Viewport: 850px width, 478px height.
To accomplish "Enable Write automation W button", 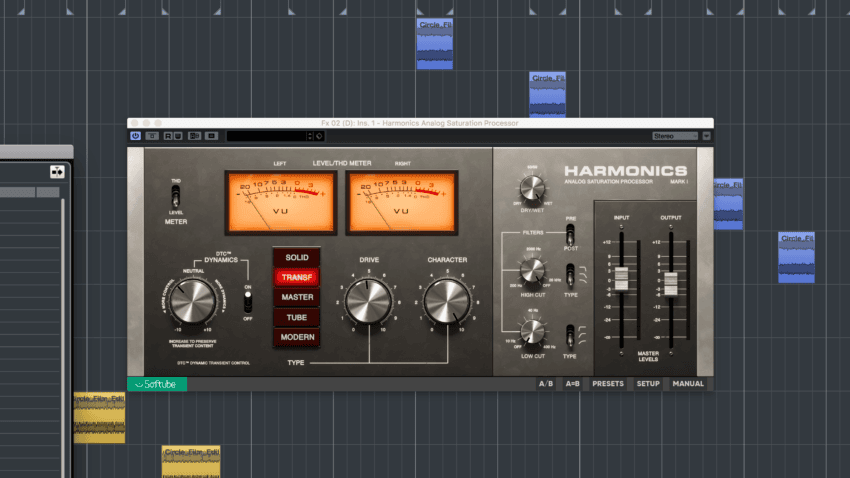I will [178, 136].
